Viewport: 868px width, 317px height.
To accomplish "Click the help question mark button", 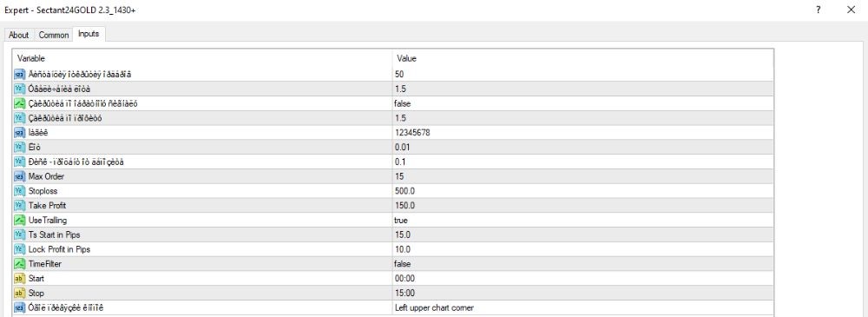I will coord(819,10).
